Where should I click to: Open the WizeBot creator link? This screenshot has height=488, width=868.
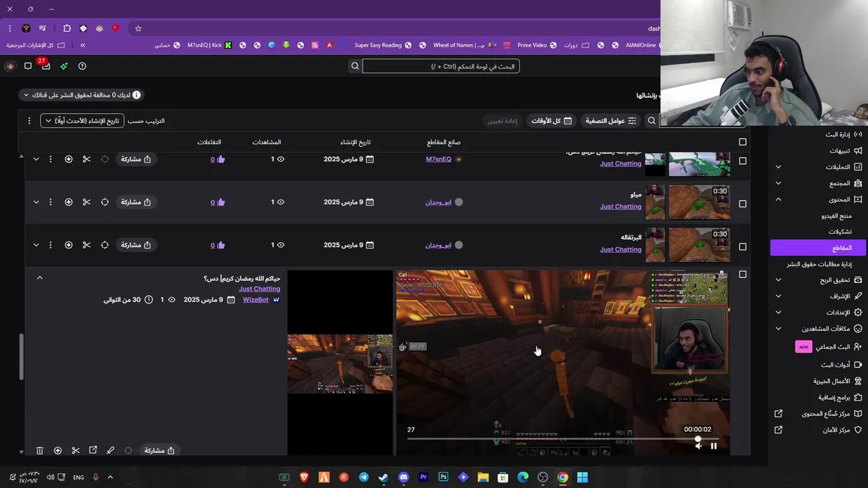pos(256,300)
